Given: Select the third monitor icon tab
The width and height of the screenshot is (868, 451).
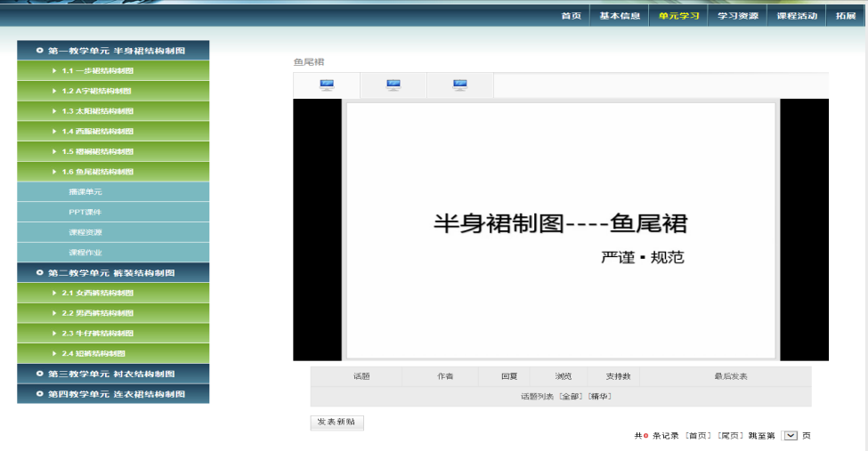Looking at the screenshot, I should [459, 85].
